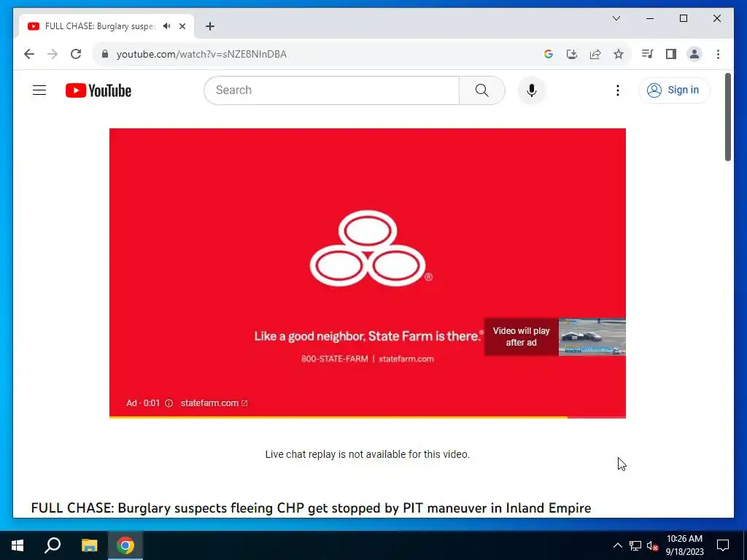Viewport: 747px width, 560px height.
Task: Open the clock showing 10:26 AM
Action: point(684,545)
